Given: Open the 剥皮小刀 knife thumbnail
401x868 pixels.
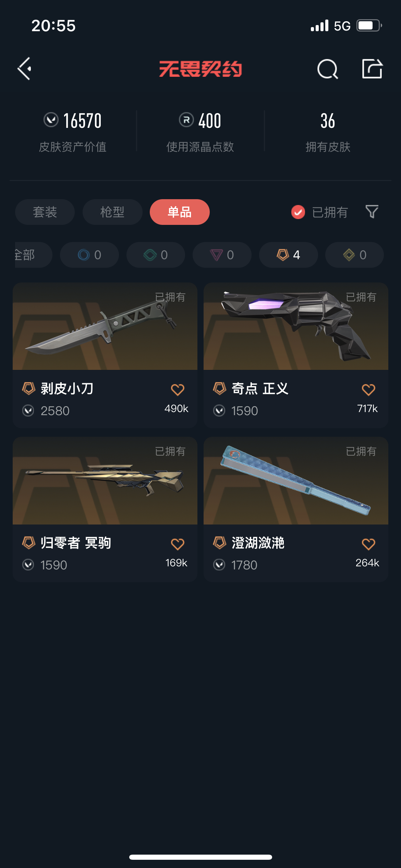Looking at the screenshot, I should pyautogui.click(x=105, y=326).
